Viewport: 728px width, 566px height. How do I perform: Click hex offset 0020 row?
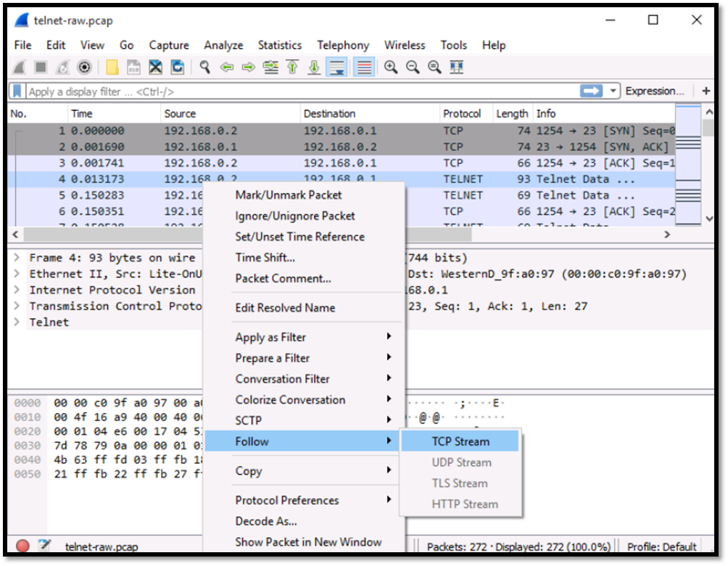pyautogui.click(x=28, y=431)
